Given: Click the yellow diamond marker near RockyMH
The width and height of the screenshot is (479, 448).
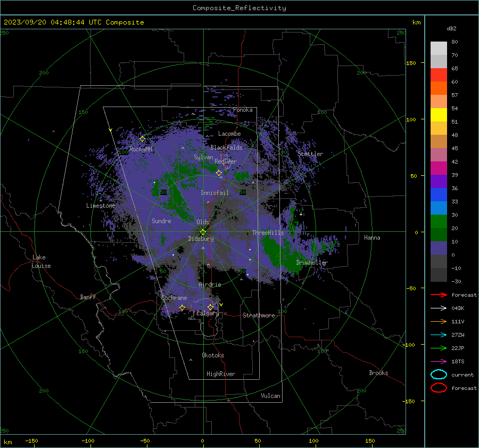Looking at the screenshot, I should pos(142,139).
